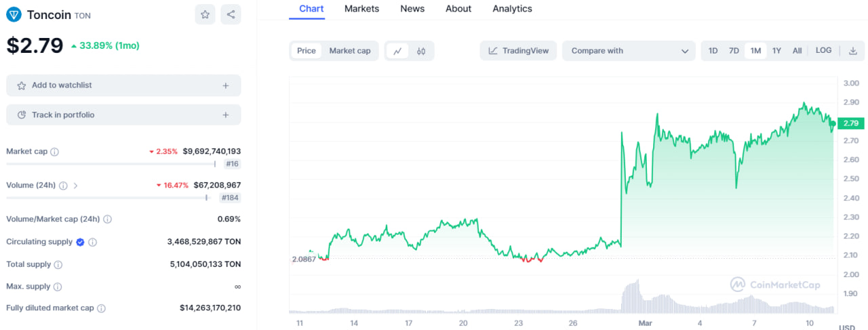Set chart range to All
868x330 pixels.
pos(797,51)
